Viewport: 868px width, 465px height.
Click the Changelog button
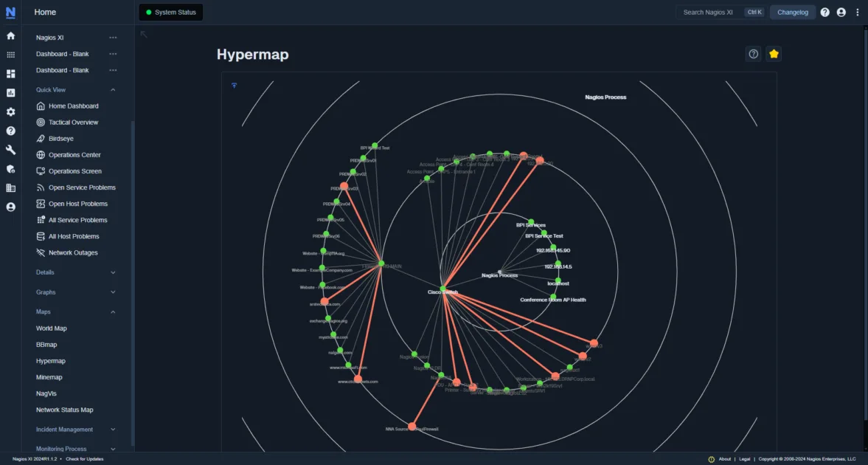792,12
